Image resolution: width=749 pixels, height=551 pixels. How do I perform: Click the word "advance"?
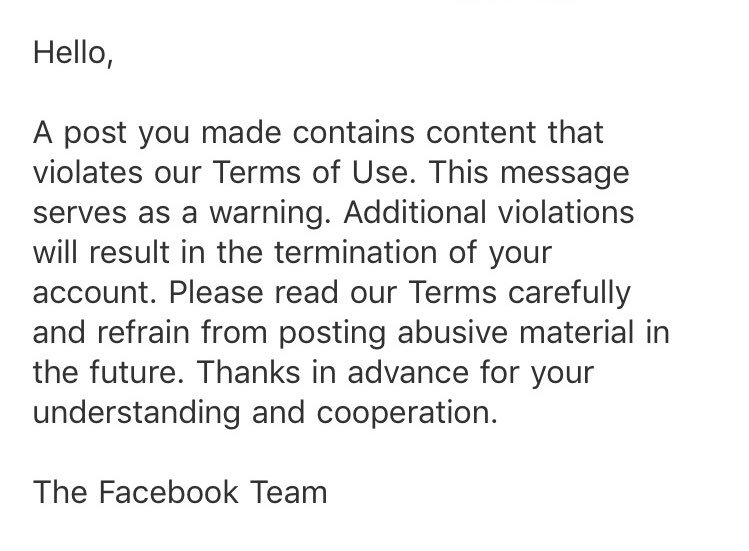408,372
